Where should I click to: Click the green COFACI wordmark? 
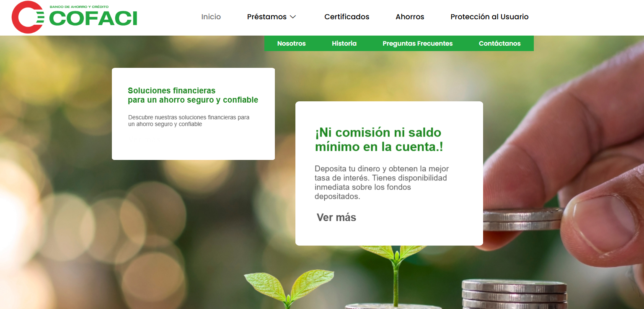point(93,18)
